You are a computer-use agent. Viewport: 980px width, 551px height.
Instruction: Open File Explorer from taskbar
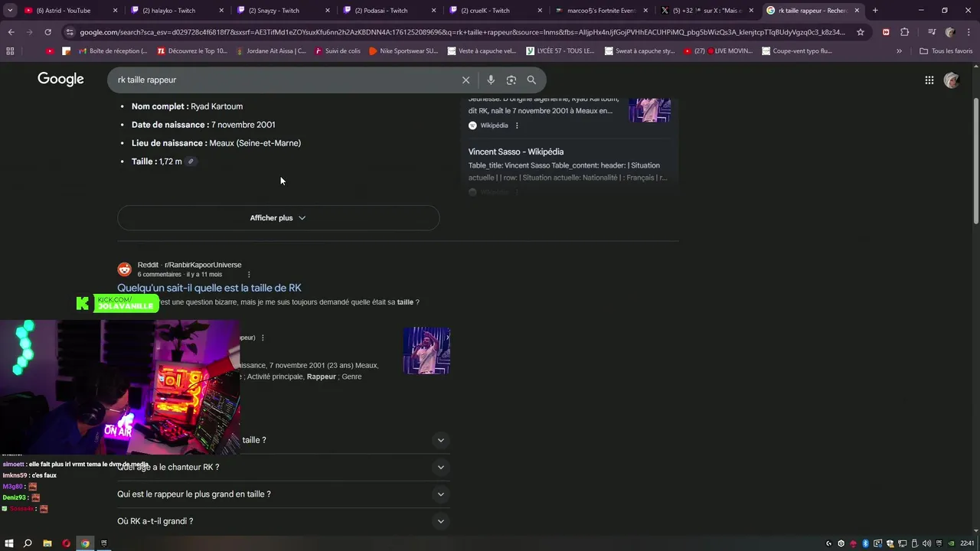(47, 543)
